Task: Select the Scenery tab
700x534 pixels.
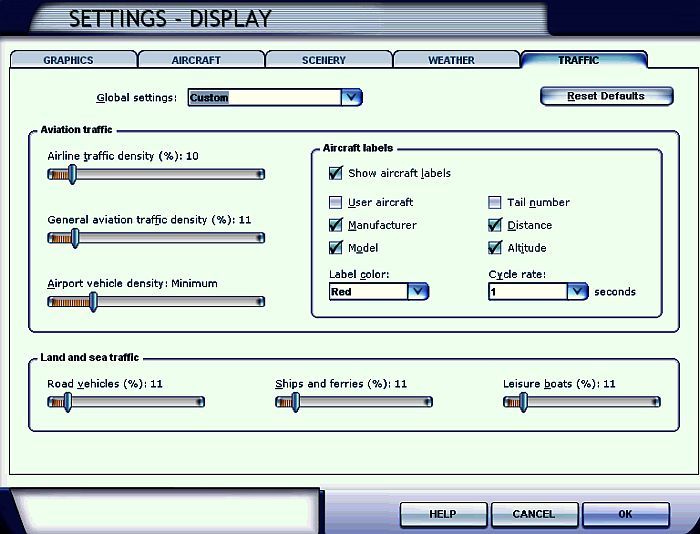Action: click(x=324, y=60)
